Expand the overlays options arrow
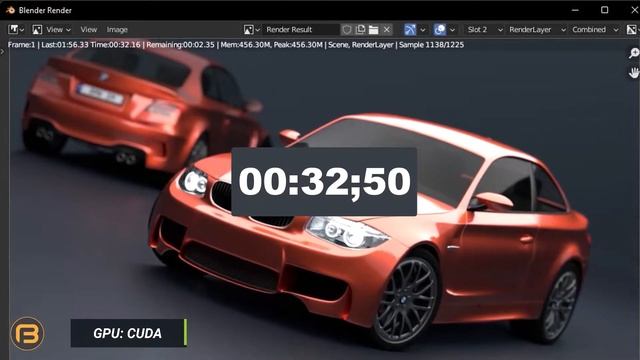This screenshot has height=360, width=640. (x=452, y=29)
